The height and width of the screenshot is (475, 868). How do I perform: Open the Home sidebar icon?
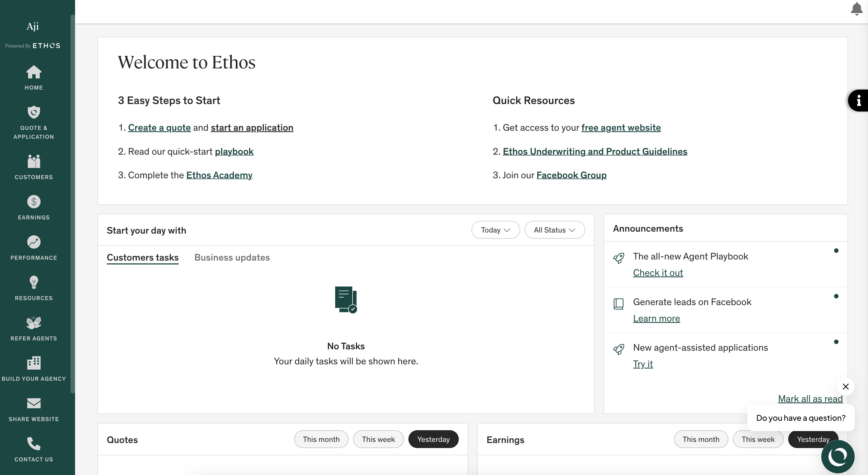point(34,72)
